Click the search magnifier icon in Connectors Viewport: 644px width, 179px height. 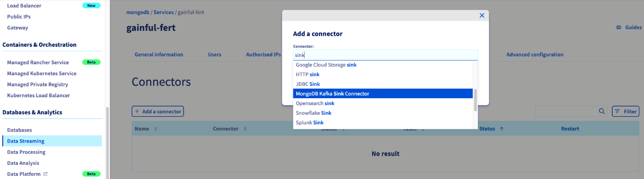602,111
